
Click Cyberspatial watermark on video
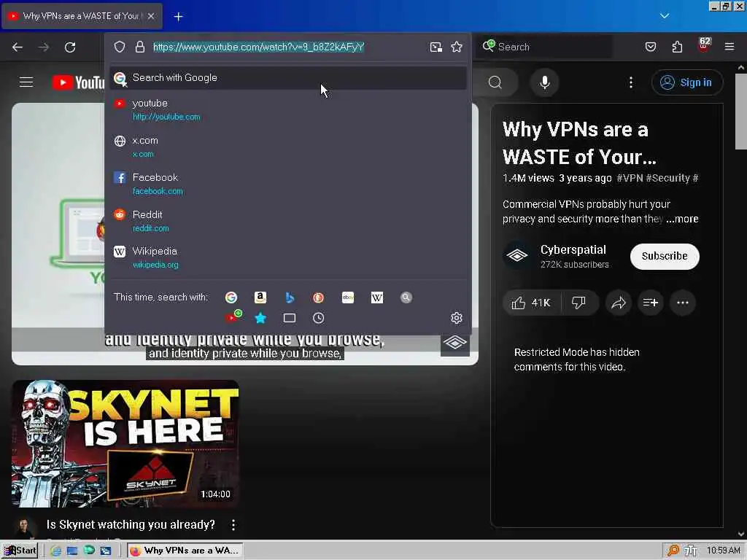coord(455,343)
